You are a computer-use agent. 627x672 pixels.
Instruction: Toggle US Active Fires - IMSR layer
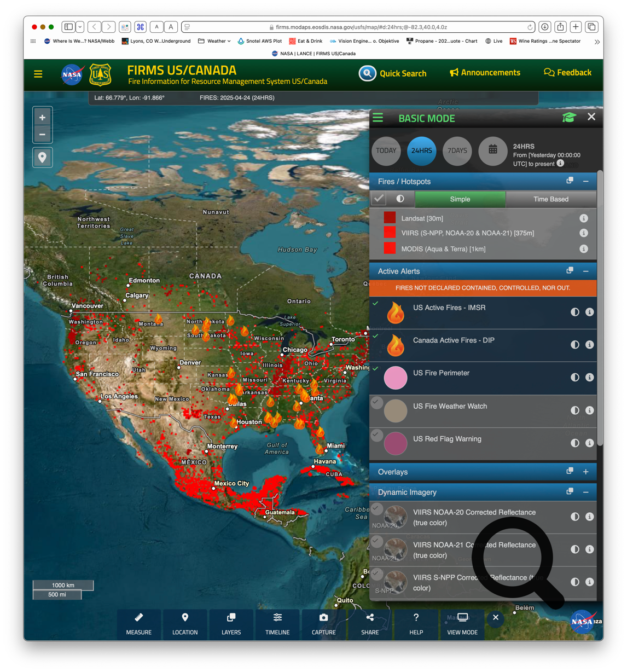(375, 303)
